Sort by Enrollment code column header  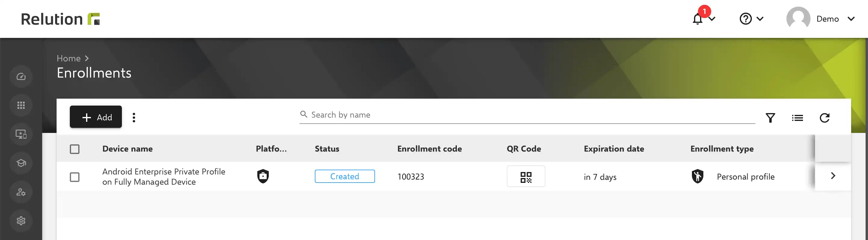(429, 149)
